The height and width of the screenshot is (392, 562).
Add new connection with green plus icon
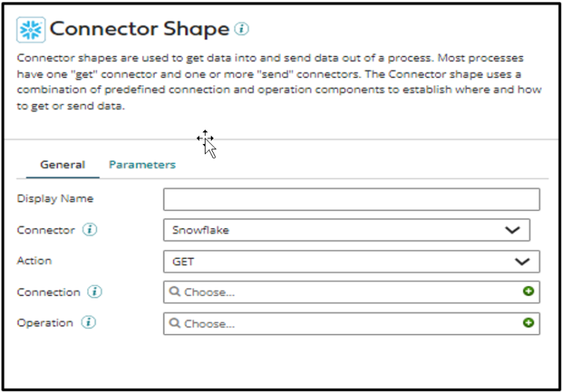tap(528, 292)
